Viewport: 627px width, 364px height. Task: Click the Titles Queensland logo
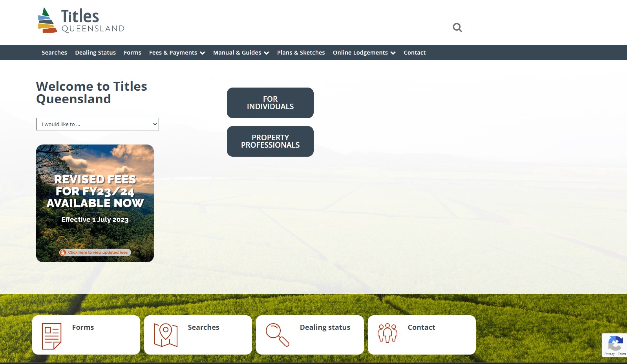click(81, 20)
